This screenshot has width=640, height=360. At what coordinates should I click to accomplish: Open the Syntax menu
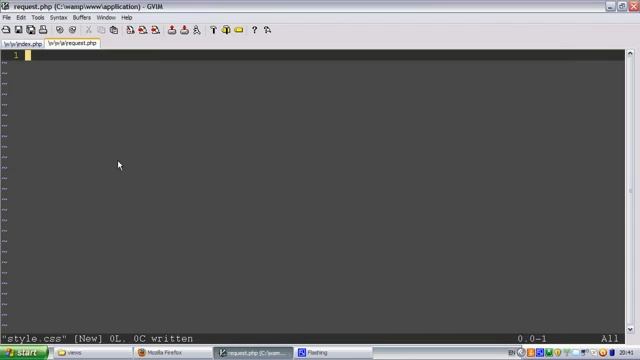[58, 18]
